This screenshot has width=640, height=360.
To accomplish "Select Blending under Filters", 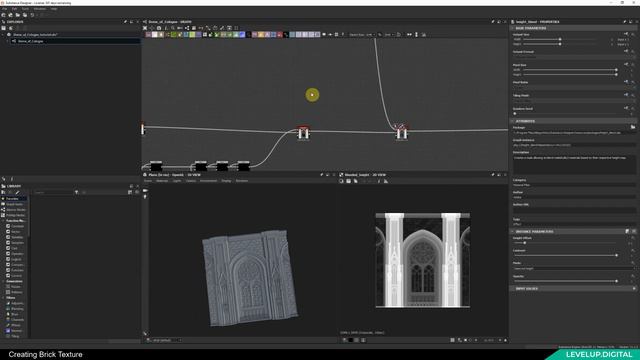I will click(x=16, y=309).
